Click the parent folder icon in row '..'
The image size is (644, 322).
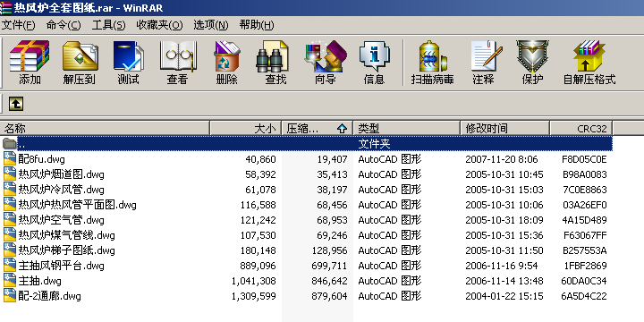9,143
